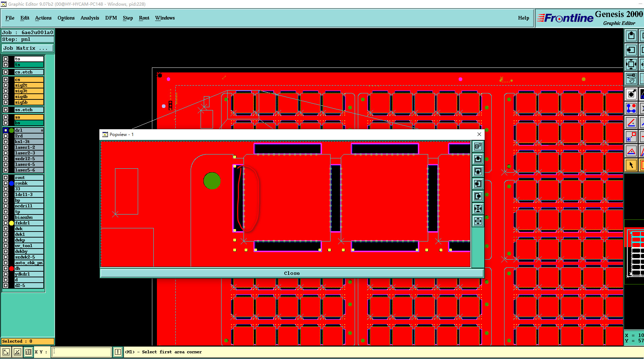644x359 pixels.
Task: Open the File menu
Action: click(x=10, y=18)
